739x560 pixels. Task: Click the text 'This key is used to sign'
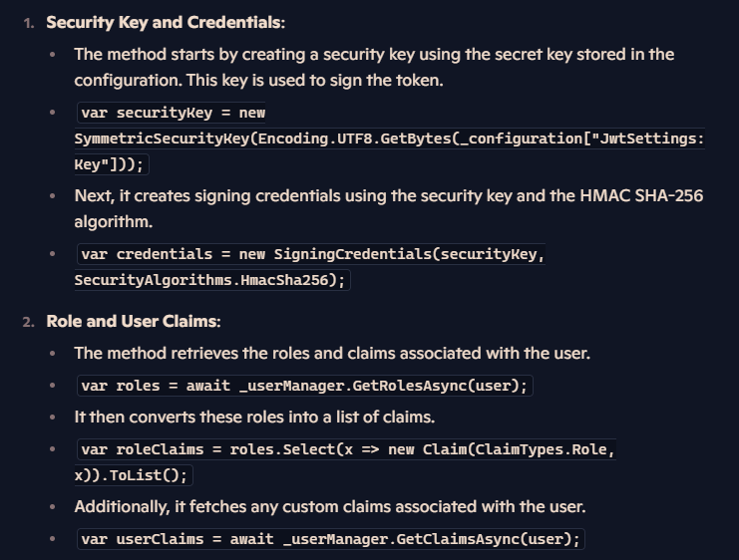315,81
